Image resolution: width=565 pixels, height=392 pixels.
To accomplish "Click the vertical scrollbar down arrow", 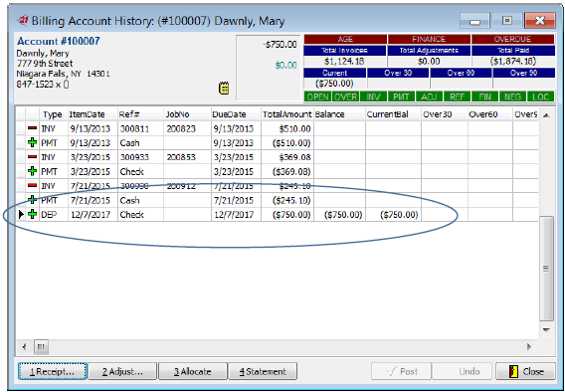I will click(x=546, y=330).
